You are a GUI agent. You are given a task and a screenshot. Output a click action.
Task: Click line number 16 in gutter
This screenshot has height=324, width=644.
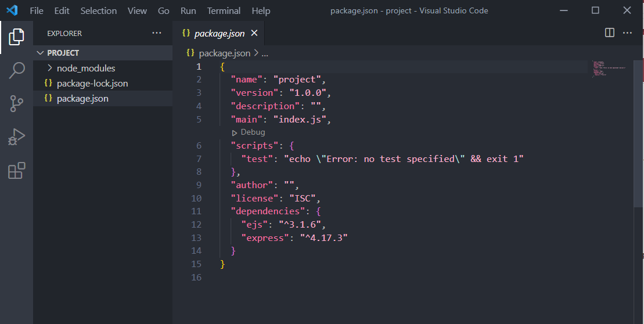[196, 277]
